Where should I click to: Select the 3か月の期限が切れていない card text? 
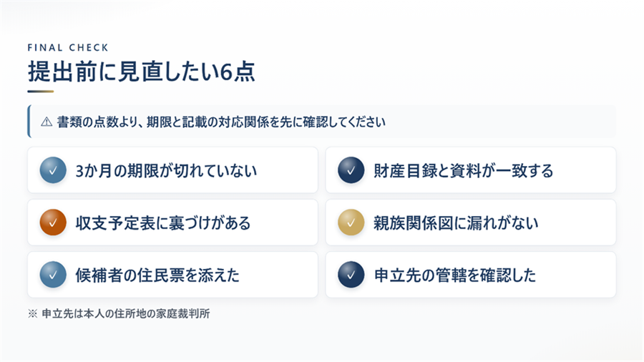point(166,171)
